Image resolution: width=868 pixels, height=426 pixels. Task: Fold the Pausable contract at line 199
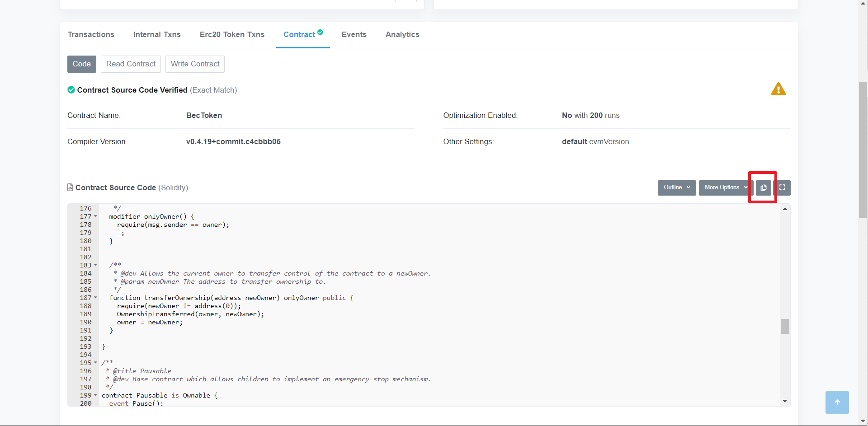tap(95, 395)
